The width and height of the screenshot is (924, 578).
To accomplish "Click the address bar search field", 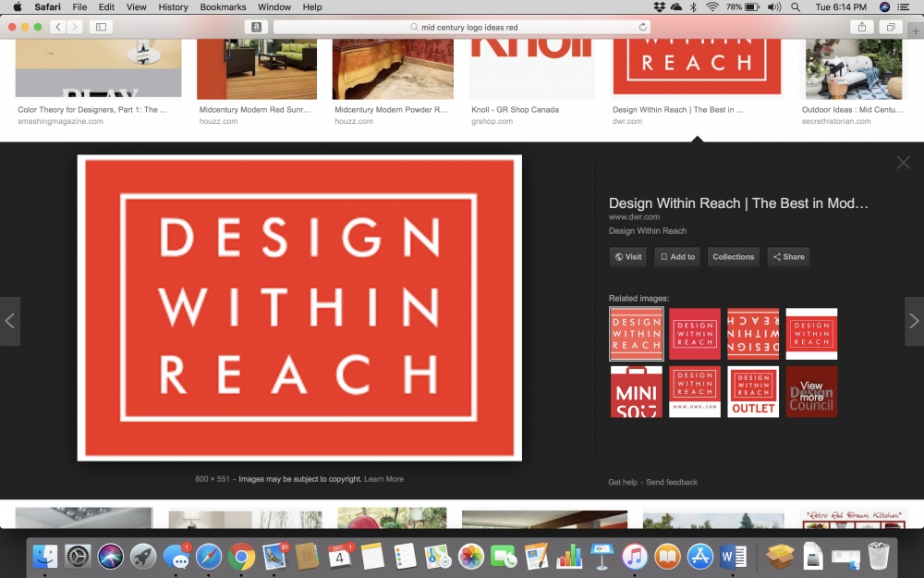I will 460,28.
